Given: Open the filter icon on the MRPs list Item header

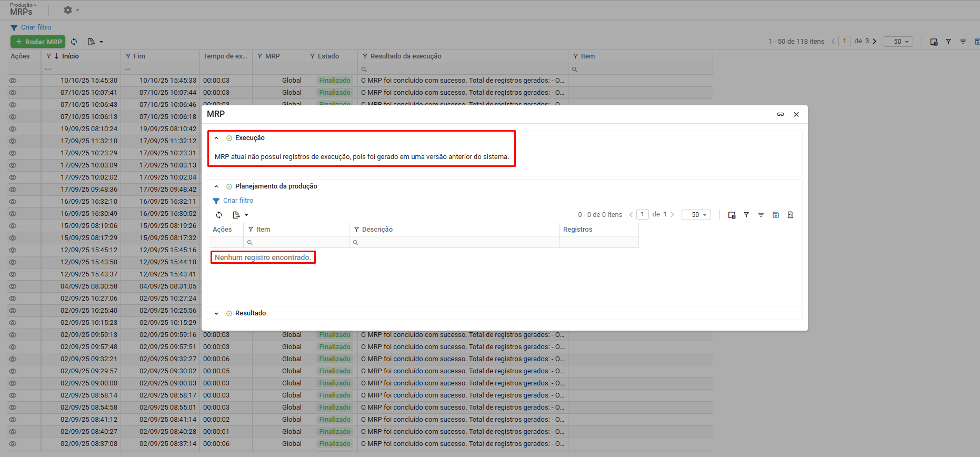Looking at the screenshot, I should (x=575, y=56).
